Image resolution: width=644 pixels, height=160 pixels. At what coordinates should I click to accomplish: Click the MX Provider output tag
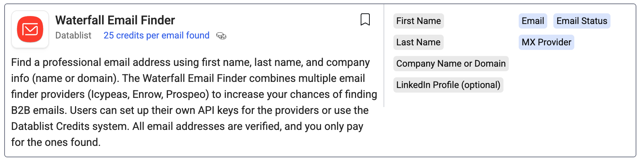click(x=546, y=42)
